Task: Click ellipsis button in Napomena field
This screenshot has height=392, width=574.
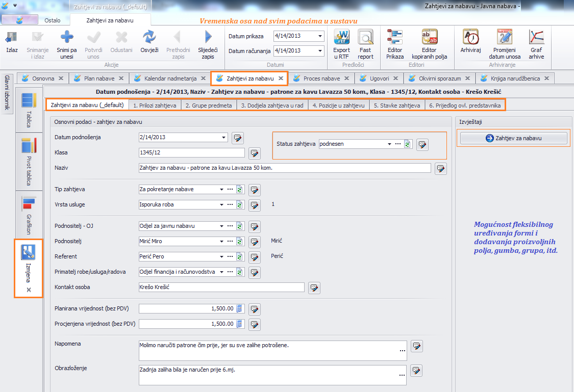Action: tap(403, 351)
